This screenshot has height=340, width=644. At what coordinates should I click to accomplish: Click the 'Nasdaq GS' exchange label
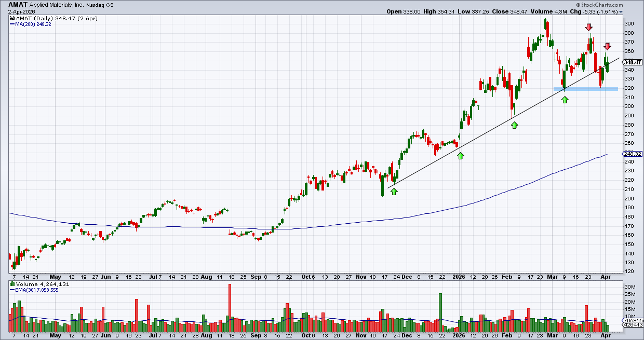coord(100,5)
